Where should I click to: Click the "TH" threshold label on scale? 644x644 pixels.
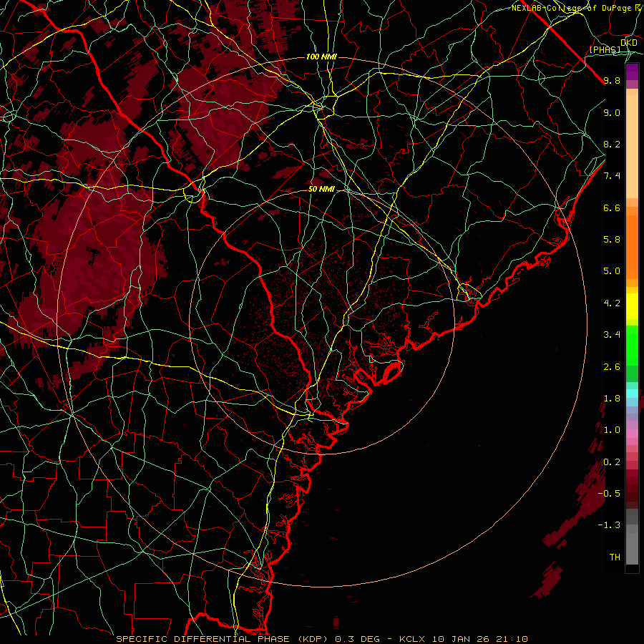(615, 557)
